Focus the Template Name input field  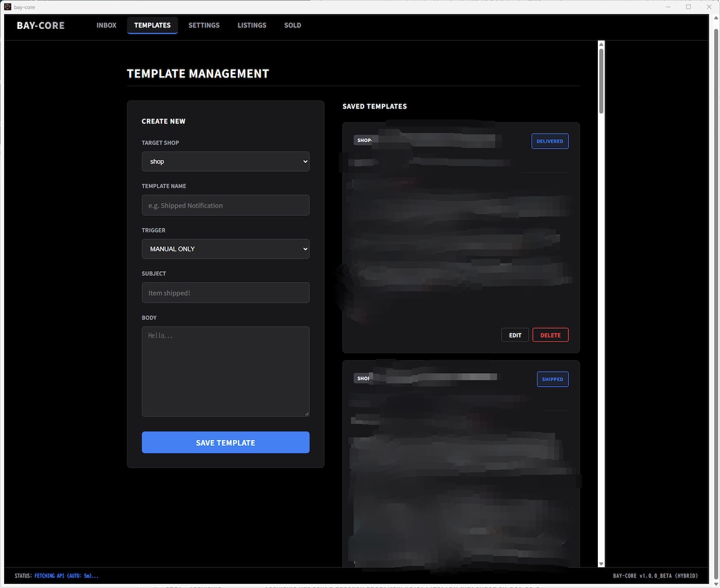pyautogui.click(x=225, y=205)
